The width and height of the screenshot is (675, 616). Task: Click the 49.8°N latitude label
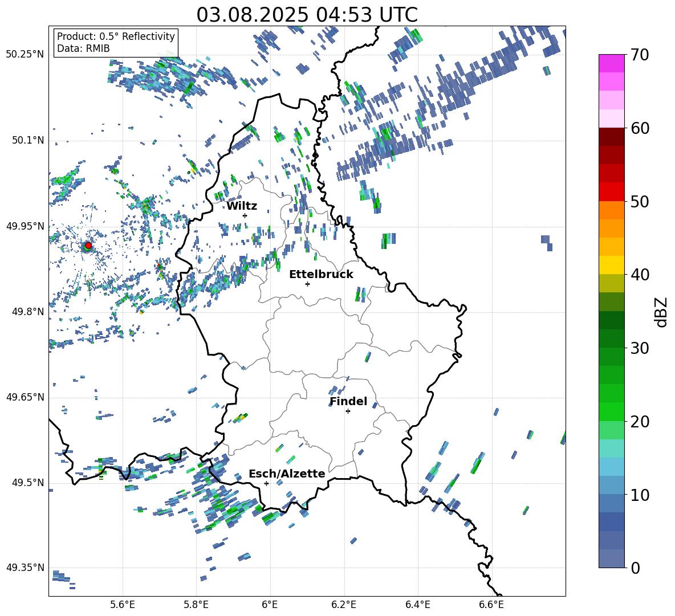pyautogui.click(x=27, y=312)
